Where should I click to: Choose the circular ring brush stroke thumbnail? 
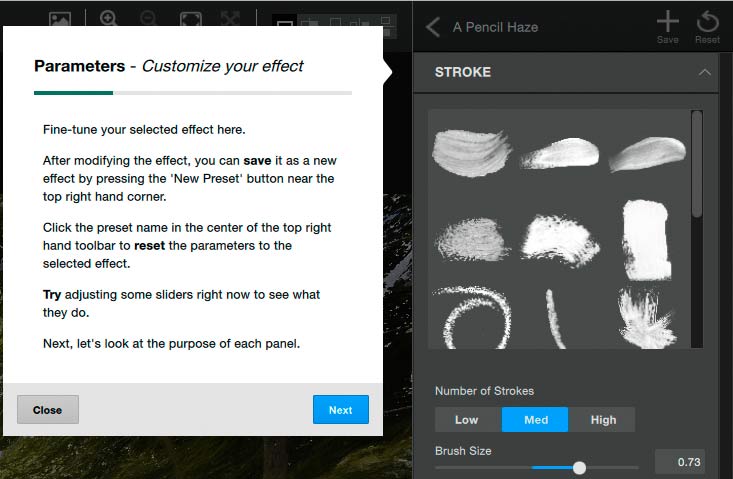(472, 317)
